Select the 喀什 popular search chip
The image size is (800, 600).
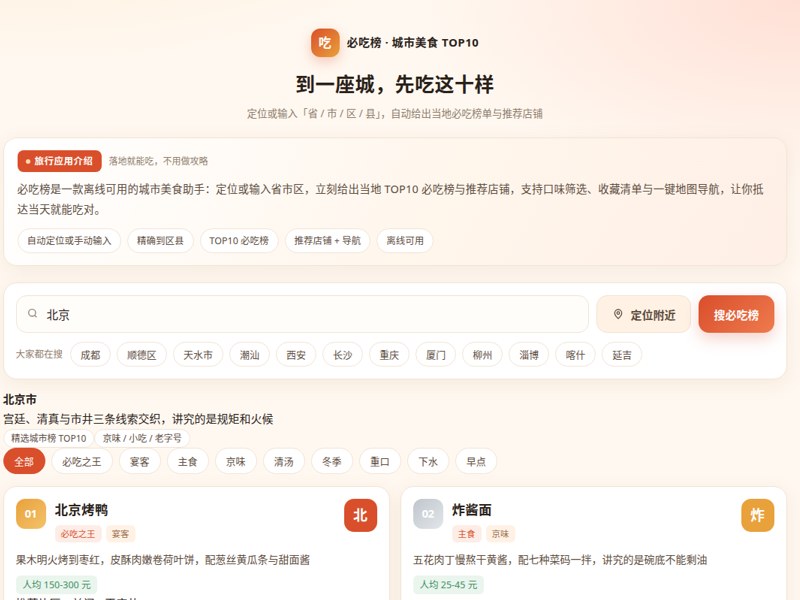tap(575, 355)
